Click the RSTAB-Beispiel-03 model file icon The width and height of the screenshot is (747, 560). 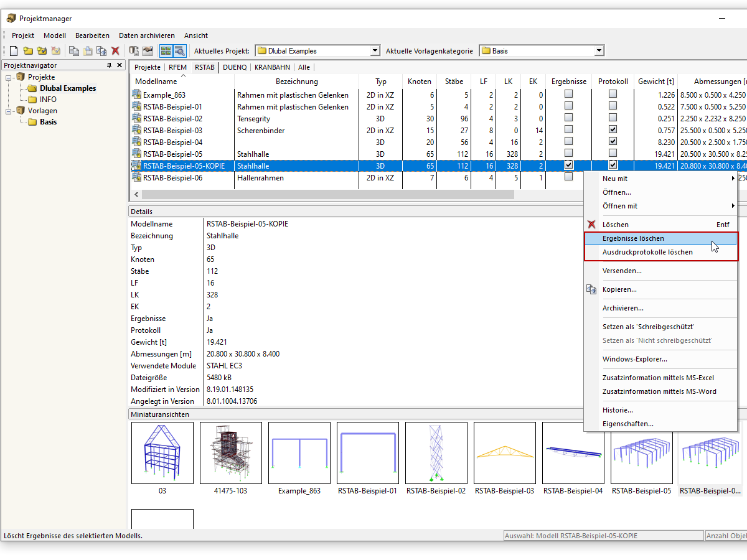(136, 130)
